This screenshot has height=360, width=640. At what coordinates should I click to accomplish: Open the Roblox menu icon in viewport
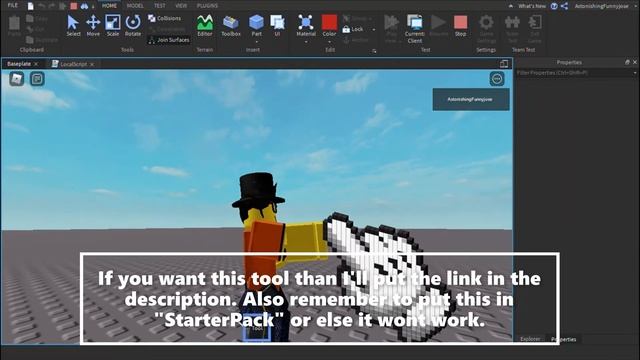coord(17,79)
